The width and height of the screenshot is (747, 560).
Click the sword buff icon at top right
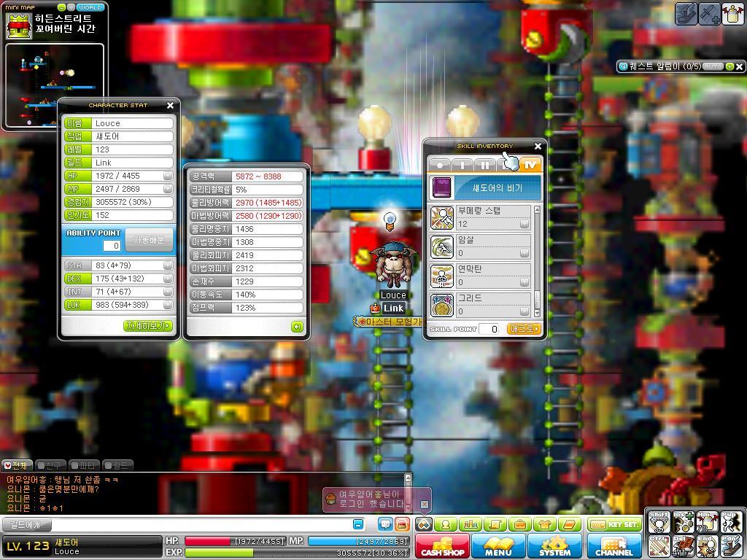(x=709, y=13)
